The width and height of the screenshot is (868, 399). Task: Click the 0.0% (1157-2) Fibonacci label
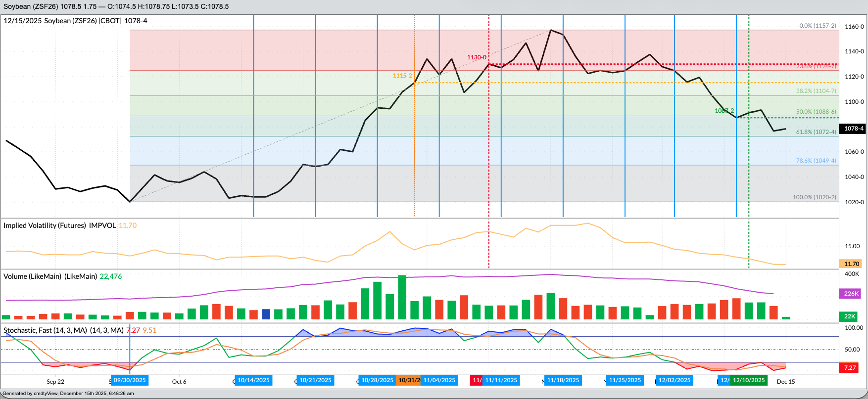818,26
